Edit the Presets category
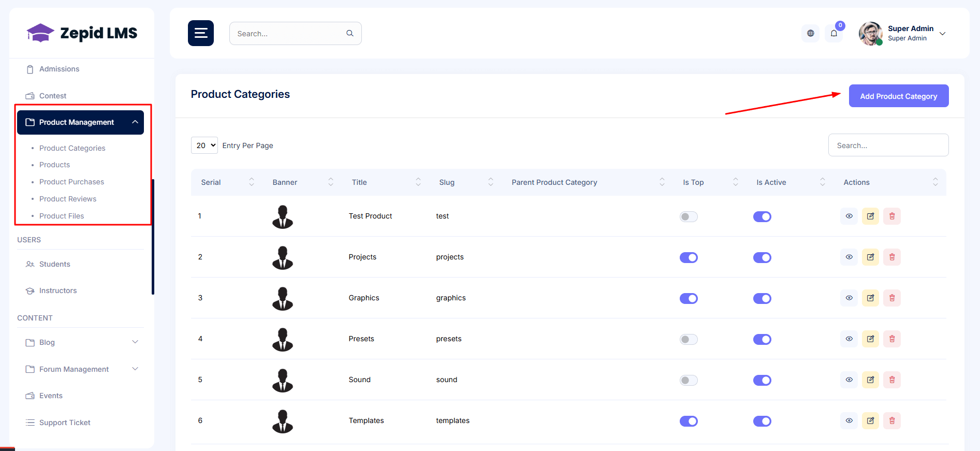The image size is (980, 451). 870,339
